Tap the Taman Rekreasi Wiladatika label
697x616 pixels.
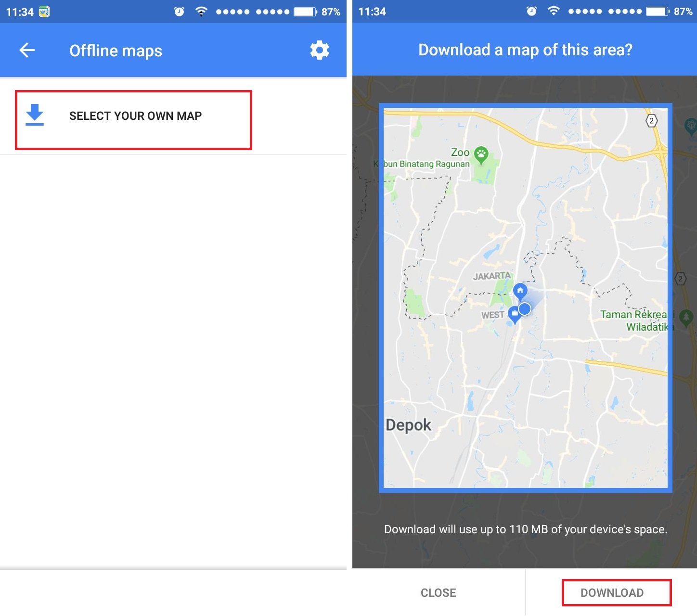click(634, 321)
